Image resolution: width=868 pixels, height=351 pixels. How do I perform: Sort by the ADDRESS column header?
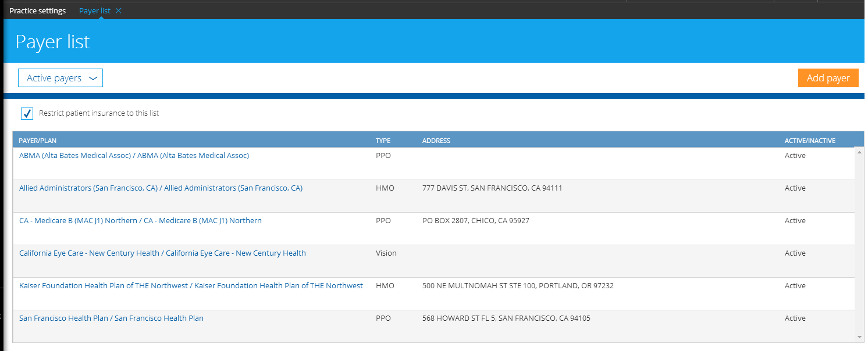click(x=436, y=141)
